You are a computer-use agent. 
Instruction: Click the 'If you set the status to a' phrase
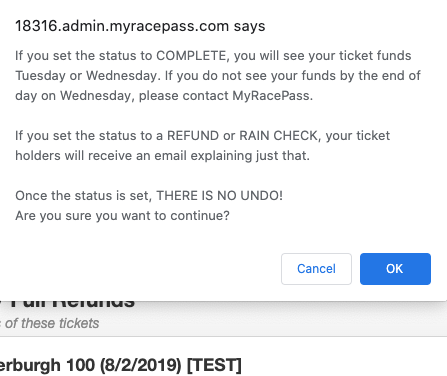click(x=89, y=136)
